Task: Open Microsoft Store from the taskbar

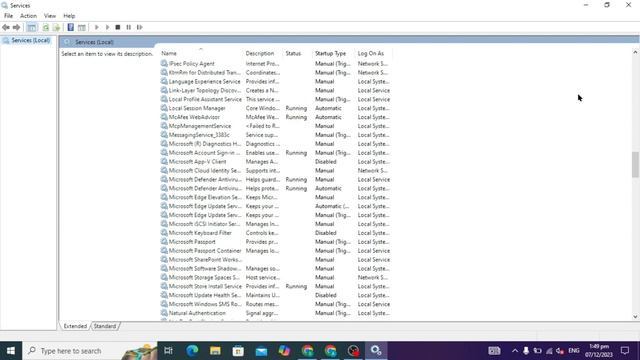Action: point(238,351)
